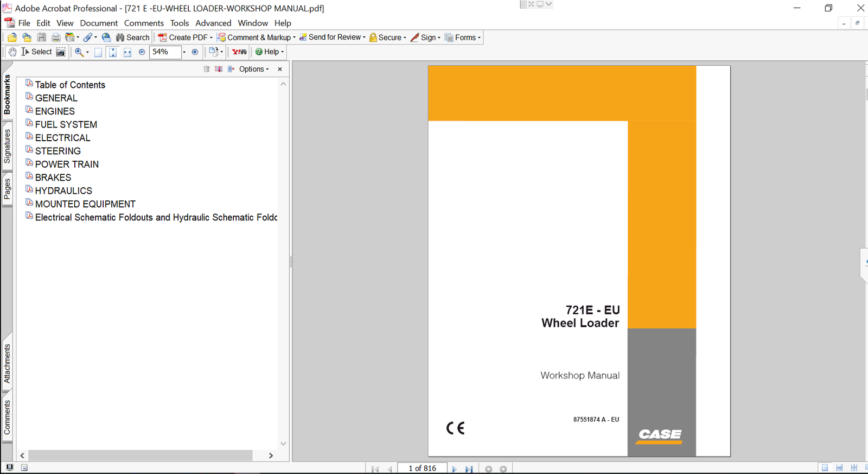Enable the Select text tool
Screen dimensions: 868x474
click(36, 52)
